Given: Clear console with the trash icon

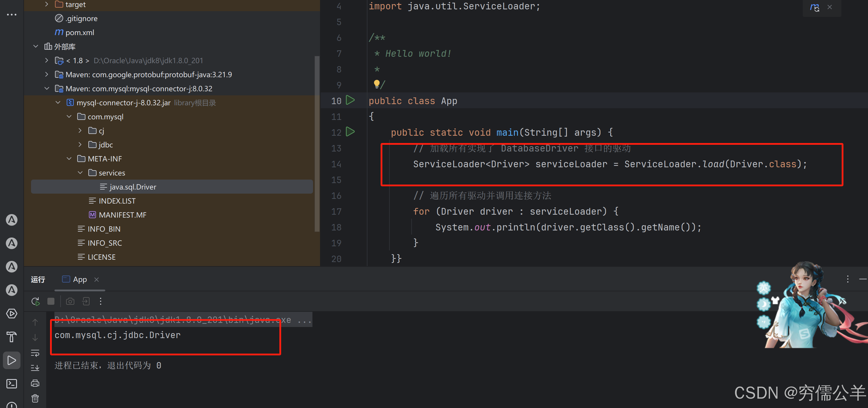Looking at the screenshot, I should tap(35, 398).
